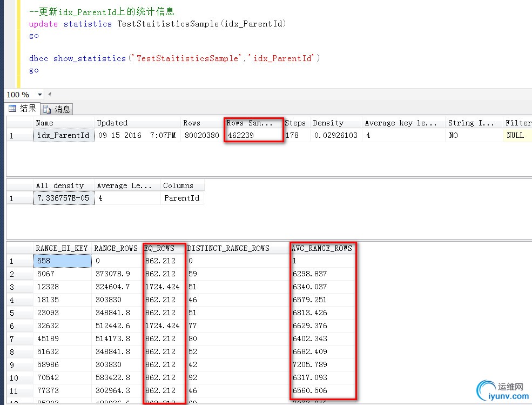Click the document icon on 消息 tab
Image resolution: width=532 pixels, height=405 pixels.
(47, 109)
